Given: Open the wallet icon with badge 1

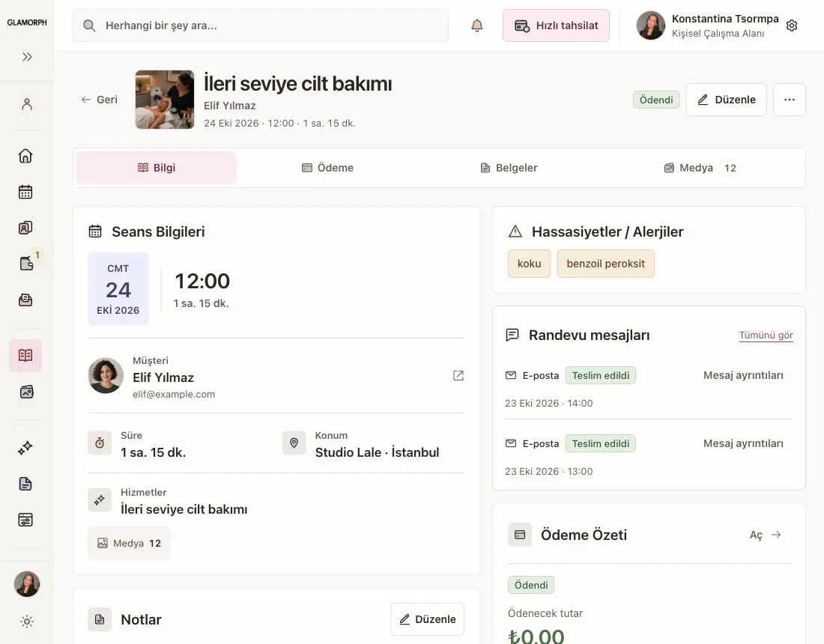Looking at the screenshot, I should click(x=26, y=263).
